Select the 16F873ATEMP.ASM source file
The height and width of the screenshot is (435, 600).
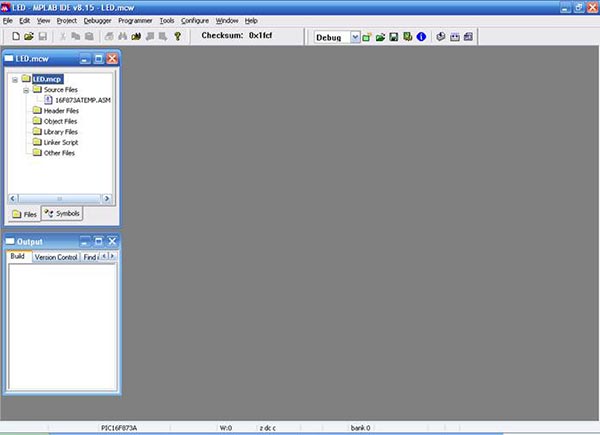83,100
